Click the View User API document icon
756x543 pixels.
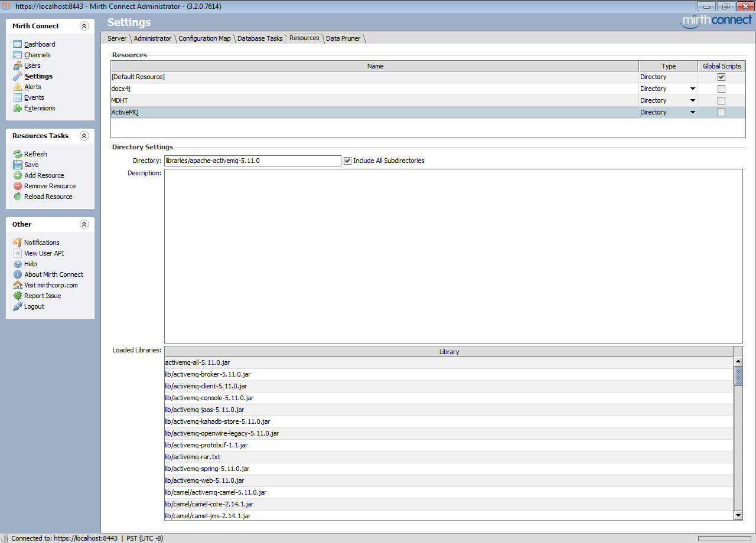coord(18,253)
